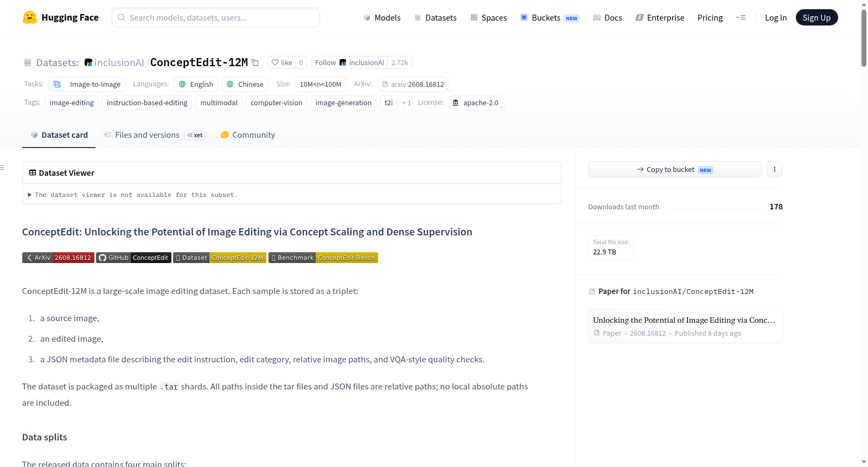Open the inclusionAI owner link in title
This screenshot has height=467, width=868.
(x=119, y=62)
